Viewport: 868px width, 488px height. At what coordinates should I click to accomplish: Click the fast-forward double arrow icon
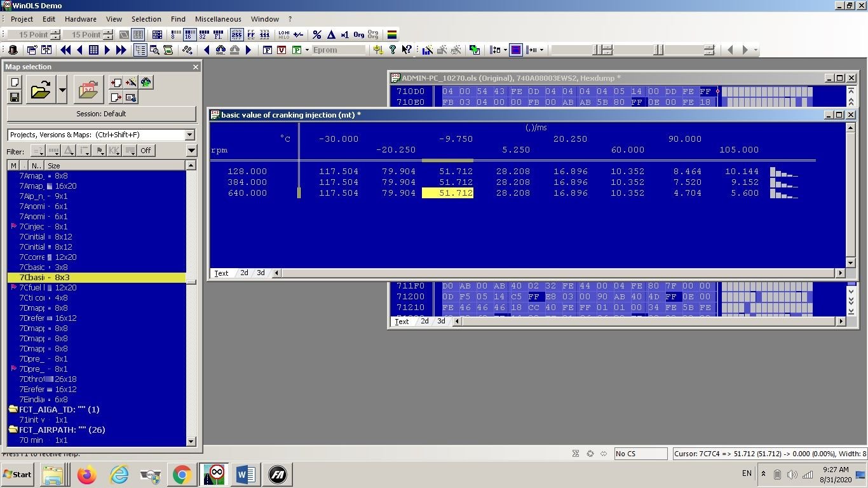121,50
